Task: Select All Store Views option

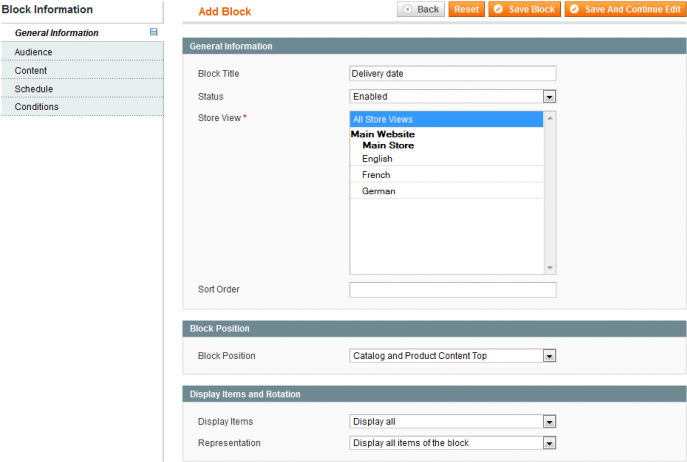Action: click(446, 119)
